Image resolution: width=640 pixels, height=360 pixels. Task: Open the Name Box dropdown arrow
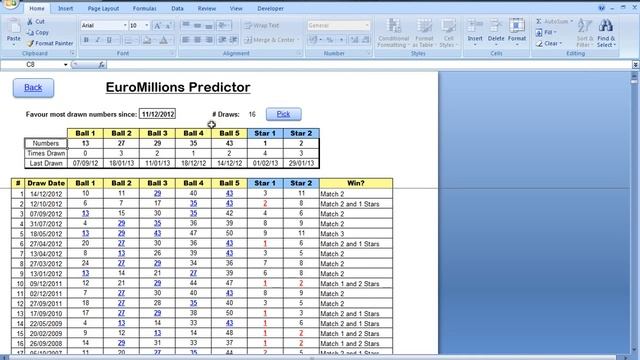[x=65, y=64]
